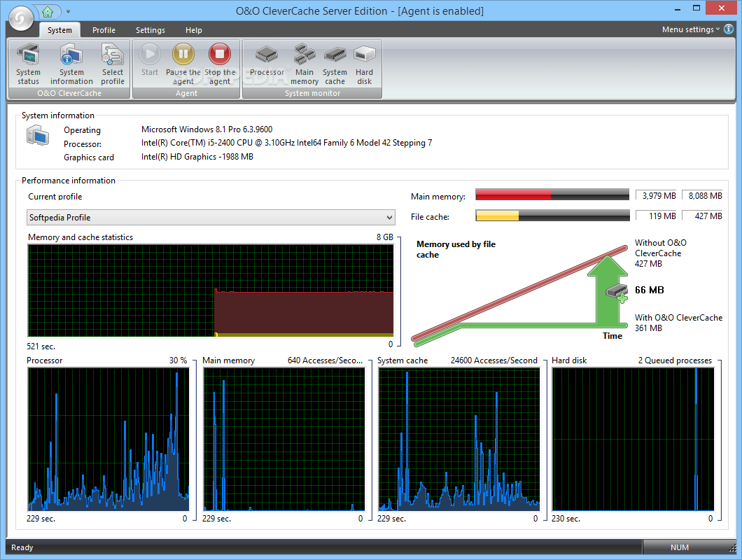This screenshot has height=560, width=742.
Task: Stop the agent
Action: (220, 64)
